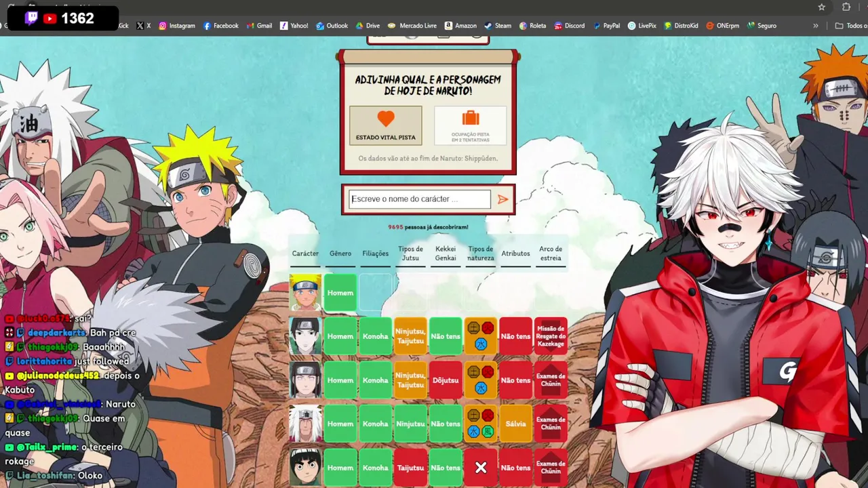Viewport: 868px width, 488px height.
Task: Click the red Taijutsu cell in Lee's row
Action: pos(410,468)
